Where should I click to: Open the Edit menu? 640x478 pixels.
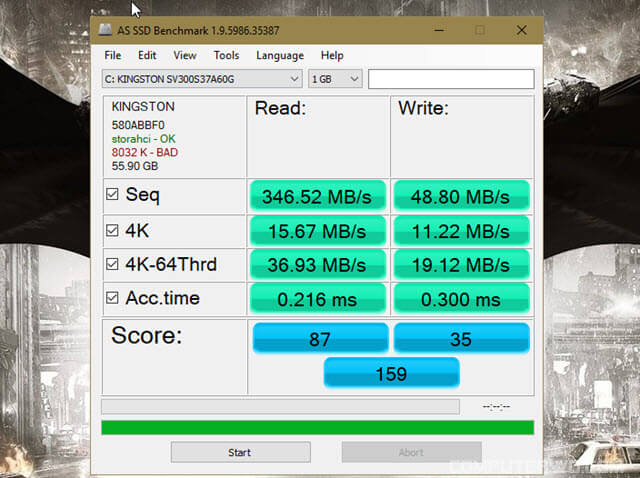[147, 56]
